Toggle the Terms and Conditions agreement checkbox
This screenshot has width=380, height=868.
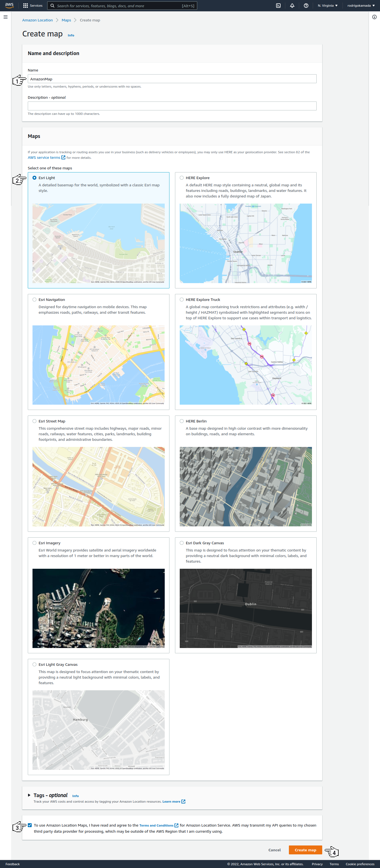[x=30, y=825]
